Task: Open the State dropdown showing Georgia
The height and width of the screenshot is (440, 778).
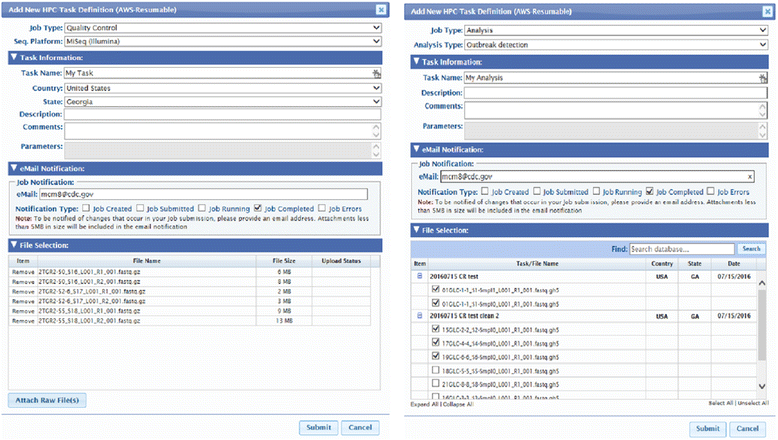Action: tap(222, 101)
